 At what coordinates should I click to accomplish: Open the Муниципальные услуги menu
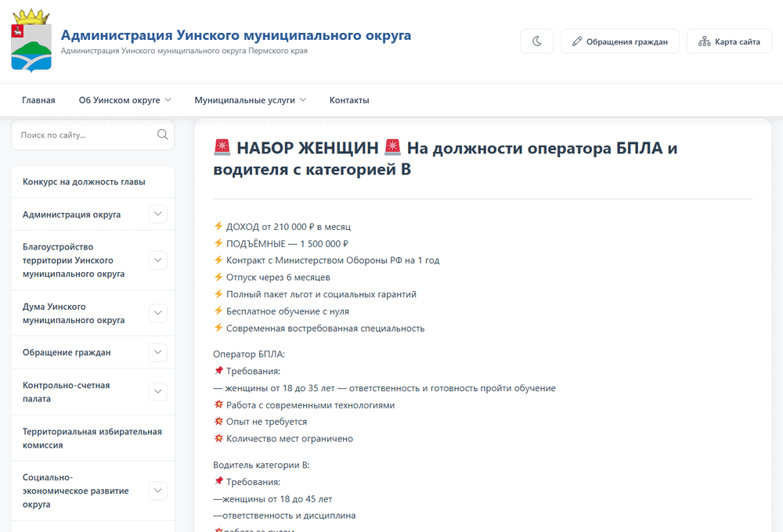point(251,100)
